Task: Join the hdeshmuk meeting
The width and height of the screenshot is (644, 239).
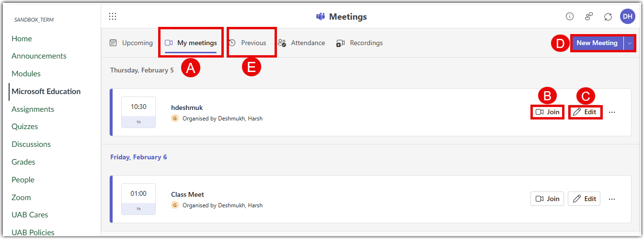Action: tap(547, 112)
